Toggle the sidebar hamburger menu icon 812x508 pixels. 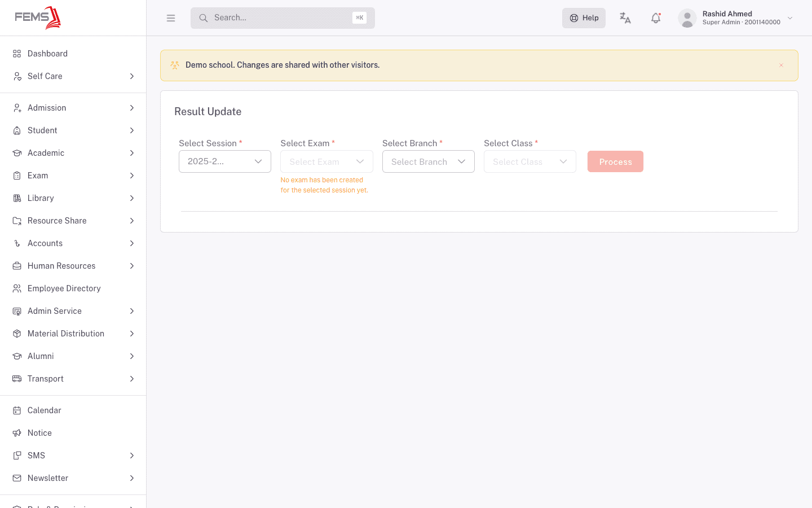(x=171, y=18)
